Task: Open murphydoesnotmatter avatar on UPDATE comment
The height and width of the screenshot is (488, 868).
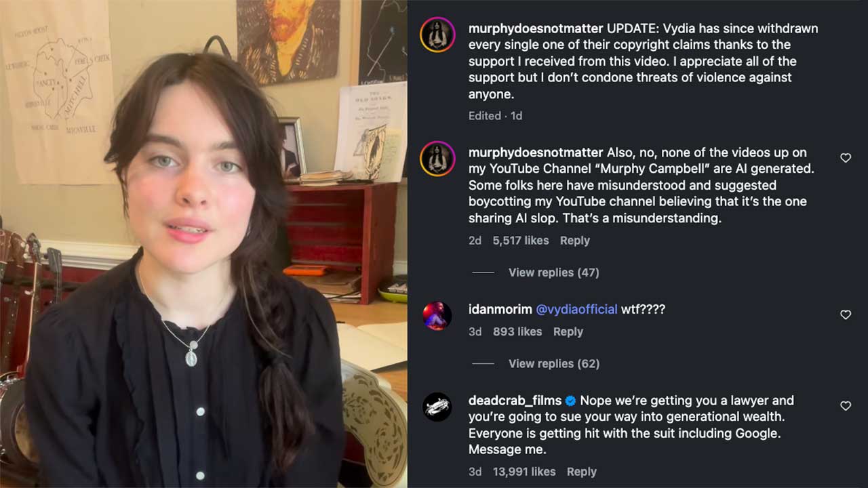Action: click(437, 35)
